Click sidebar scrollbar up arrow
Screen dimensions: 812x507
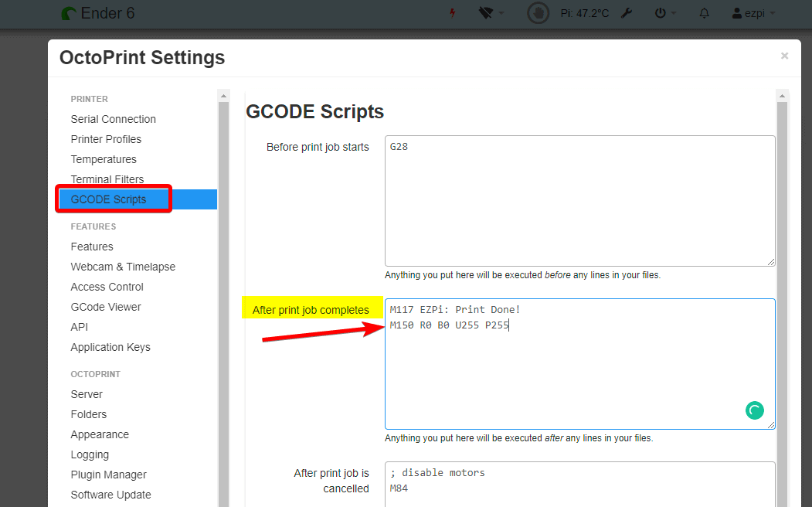(x=224, y=96)
